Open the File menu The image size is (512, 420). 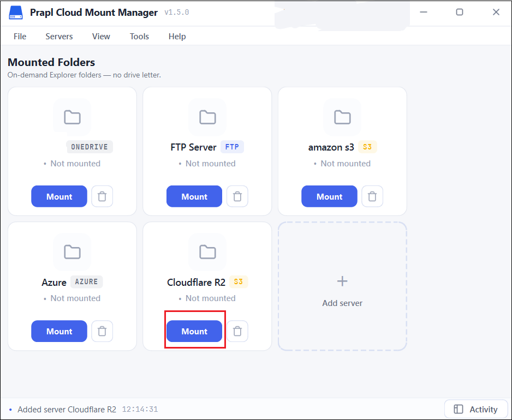20,36
